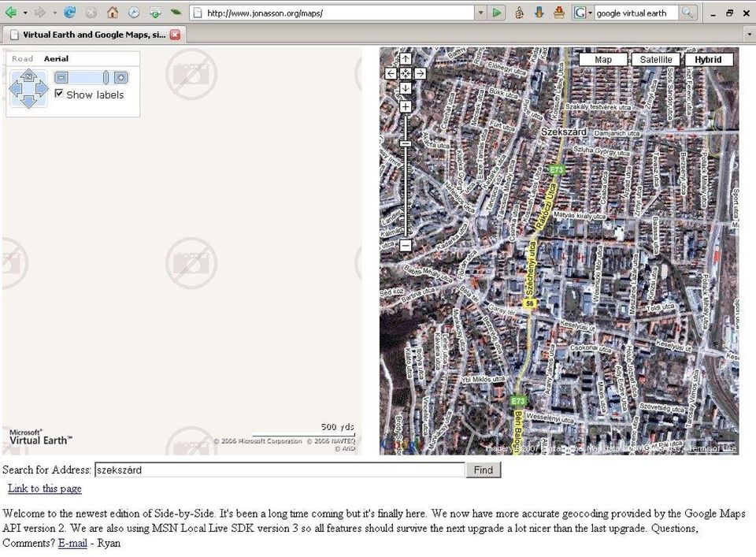The height and width of the screenshot is (557, 756).
Task: Open the Back history dropdown arrow
Action: (x=25, y=13)
